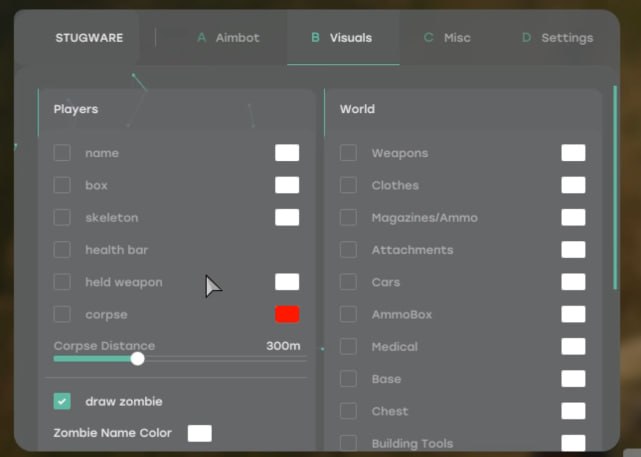
Task: Check the Medical option
Action: [348, 347]
